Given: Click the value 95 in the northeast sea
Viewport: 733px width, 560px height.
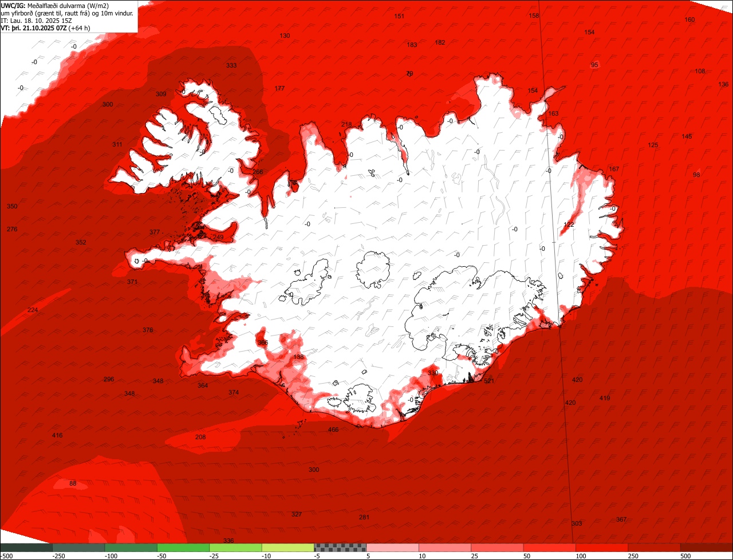Looking at the screenshot, I should pyautogui.click(x=594, y=65).
